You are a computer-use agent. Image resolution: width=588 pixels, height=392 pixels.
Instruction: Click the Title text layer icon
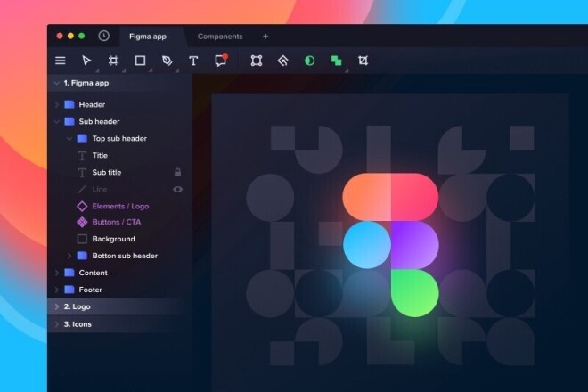[82, 155]
